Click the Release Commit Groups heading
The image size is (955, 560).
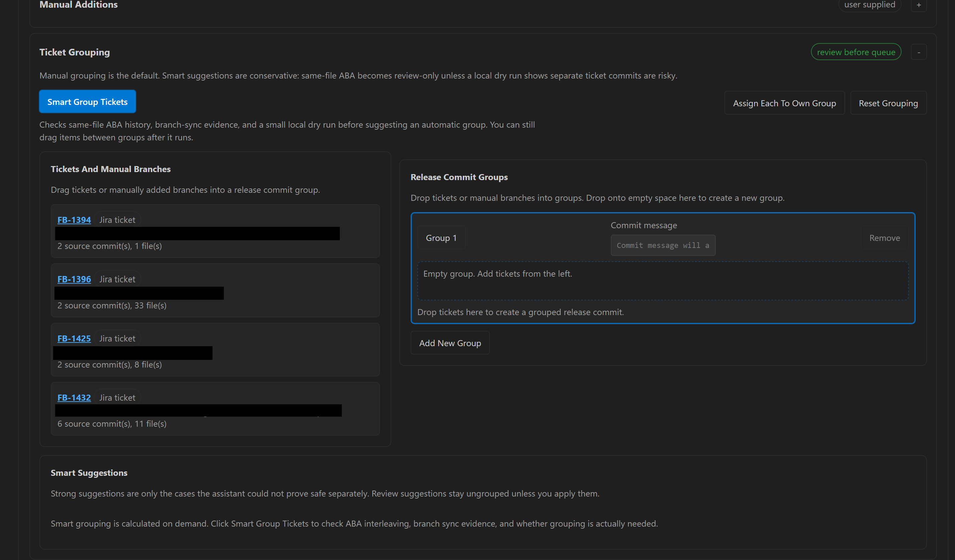coord(459,177)
